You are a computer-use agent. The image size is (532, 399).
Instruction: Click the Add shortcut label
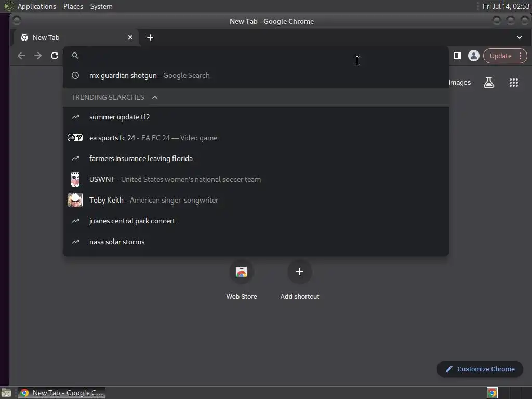(x=300, y=297)
